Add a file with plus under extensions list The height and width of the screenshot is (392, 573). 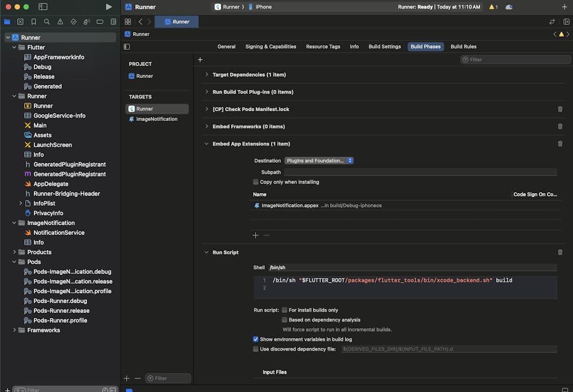256,235
